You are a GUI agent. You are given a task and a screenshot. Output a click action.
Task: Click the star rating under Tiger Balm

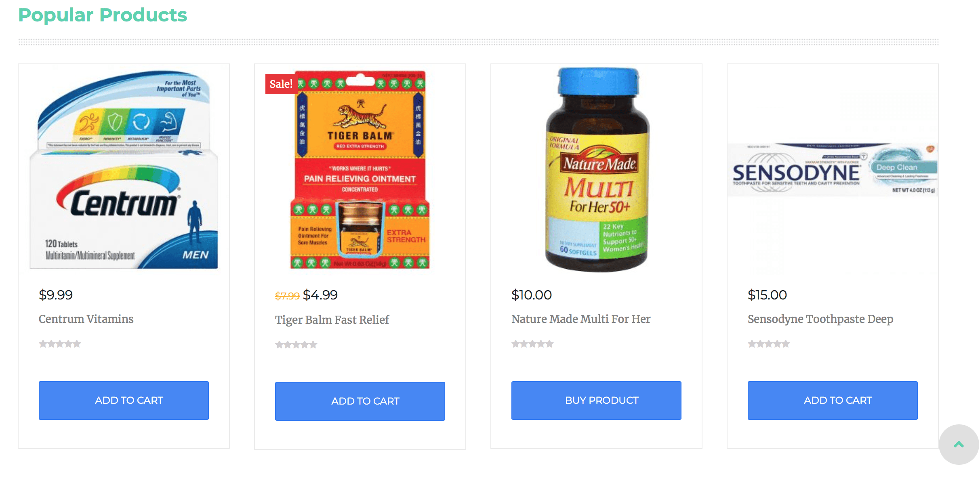[296, 345]
